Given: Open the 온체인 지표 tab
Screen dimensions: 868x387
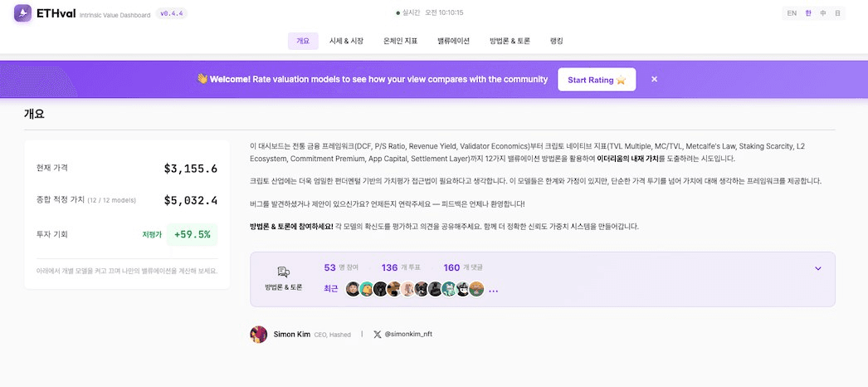Looking at the screenshot, I should (400, 41).
